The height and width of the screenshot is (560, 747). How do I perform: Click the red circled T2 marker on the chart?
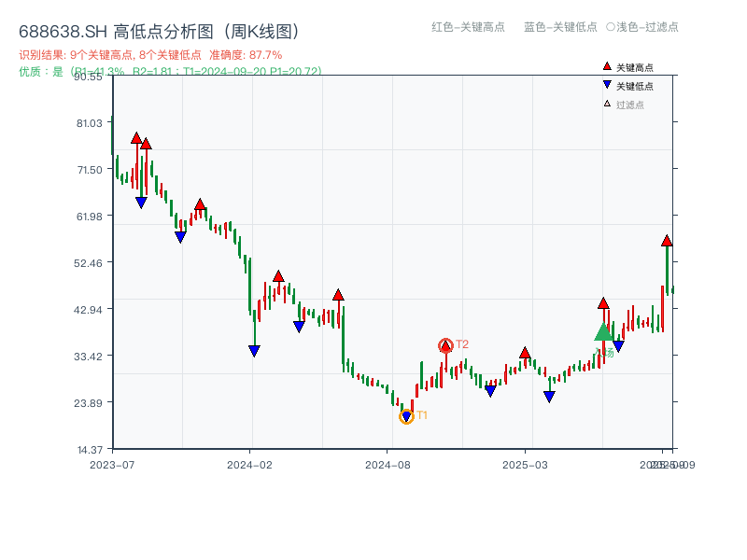pos(446,343)
